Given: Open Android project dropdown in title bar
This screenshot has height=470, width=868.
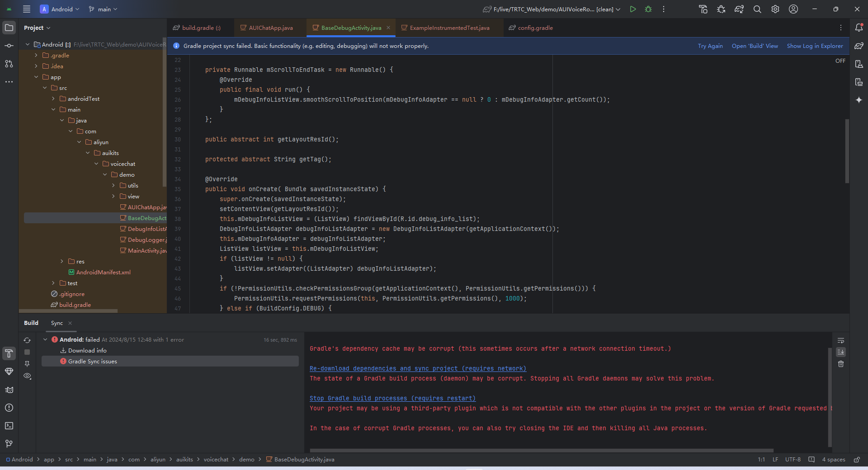Looking at the screenshot, I should tap(60, 9).
